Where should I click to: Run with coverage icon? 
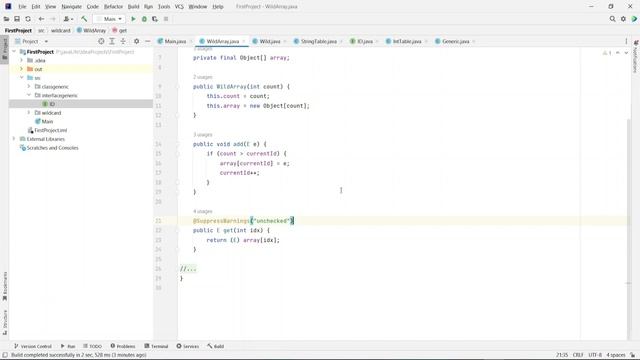tap(155, 19)
